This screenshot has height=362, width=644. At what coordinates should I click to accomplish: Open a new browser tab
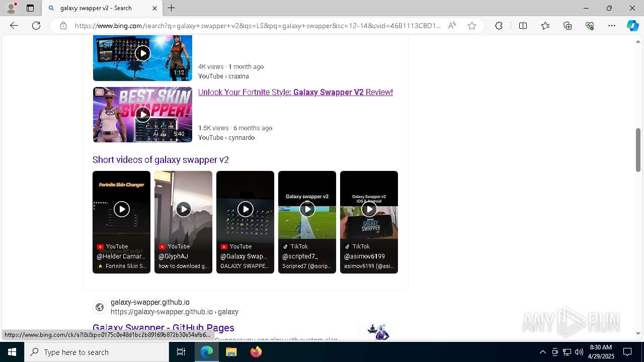click(172, 8)
